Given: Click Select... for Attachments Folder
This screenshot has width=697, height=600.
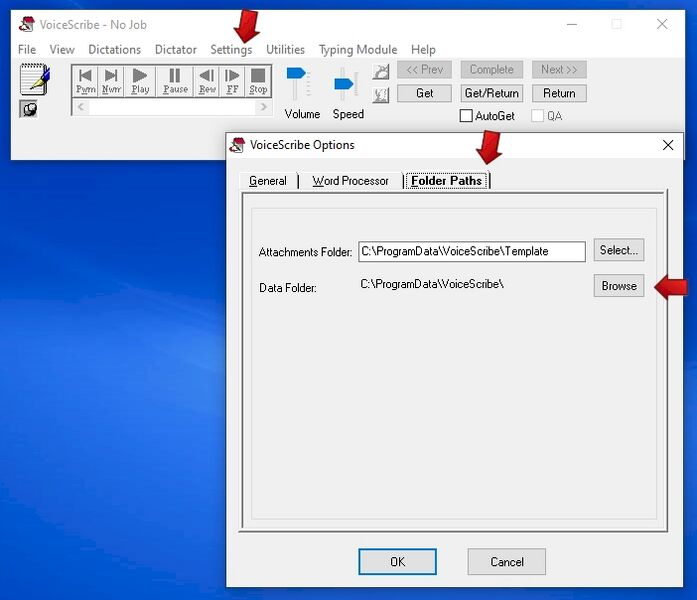Looking at the screenshot, I should pos(619,250).
